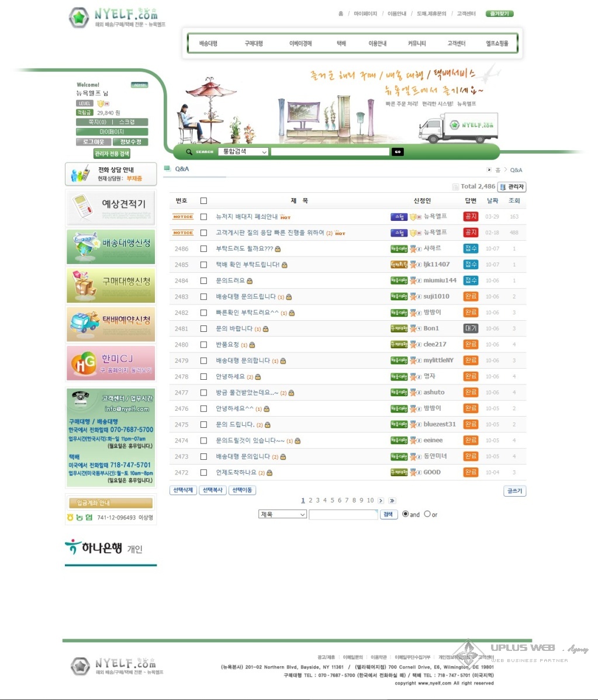Open the 커뮤니티 navigation menu
Screen dimensions: 598x700
(417, 43)
